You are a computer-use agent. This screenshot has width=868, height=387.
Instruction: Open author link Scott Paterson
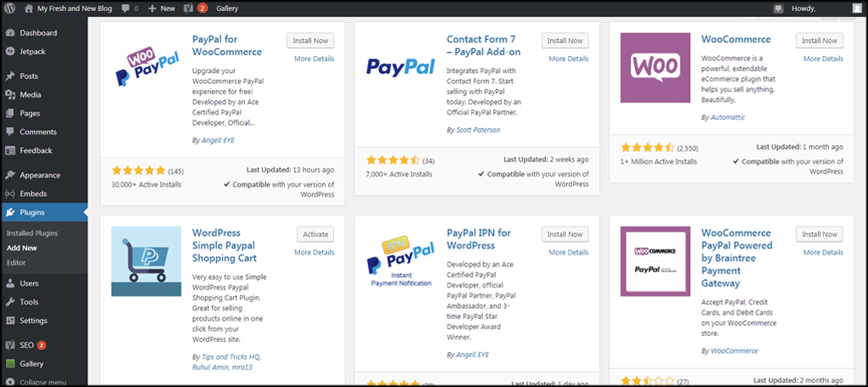(x=478, y=129)
